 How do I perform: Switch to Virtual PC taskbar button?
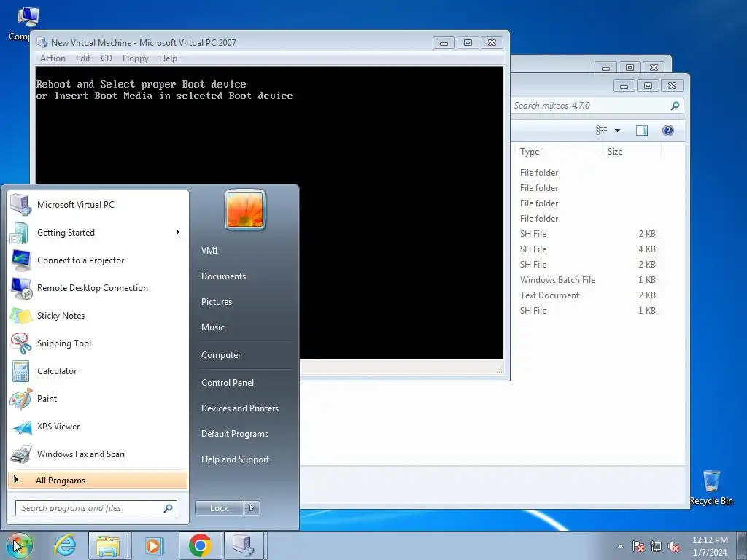pyautogui.click(x=244, y=545)
